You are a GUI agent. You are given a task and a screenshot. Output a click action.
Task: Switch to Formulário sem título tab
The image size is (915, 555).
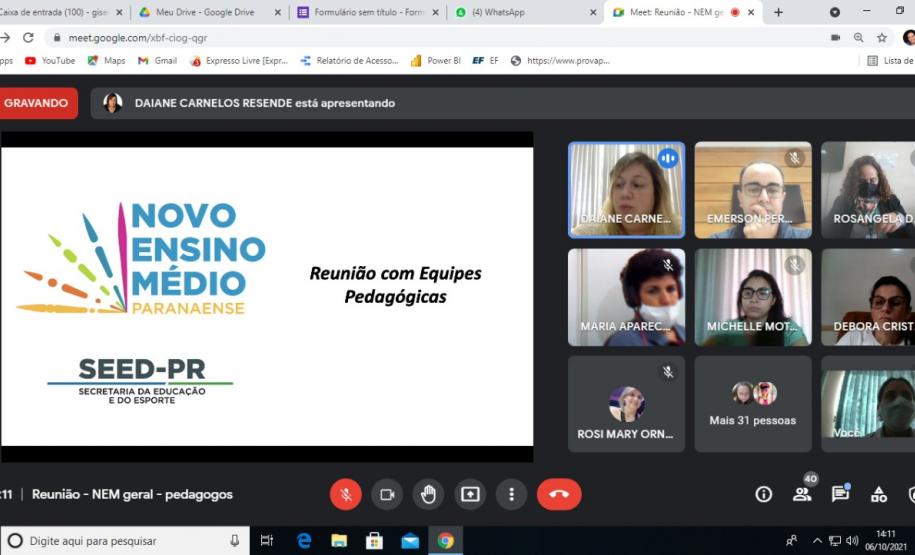point(368,12)
